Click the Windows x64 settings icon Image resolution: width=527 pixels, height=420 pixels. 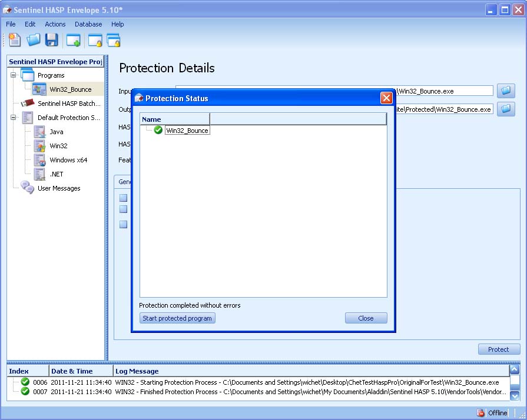[39, 160]
